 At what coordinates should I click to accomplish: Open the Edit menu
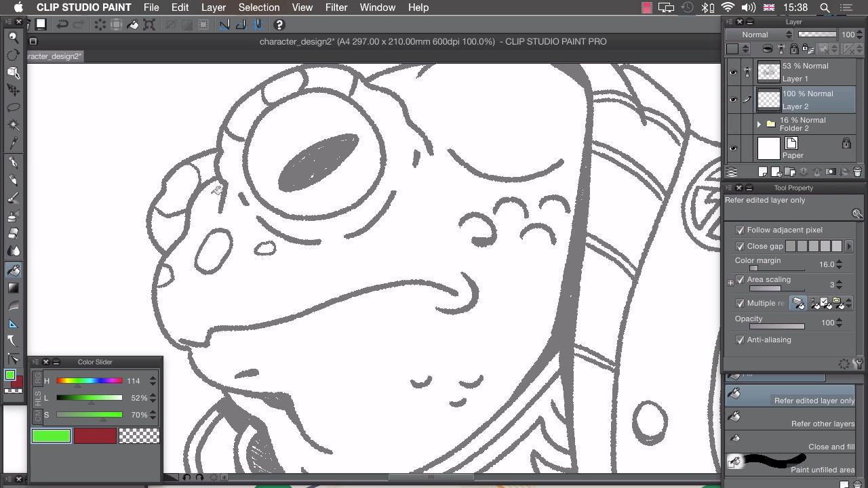(180, 7)
